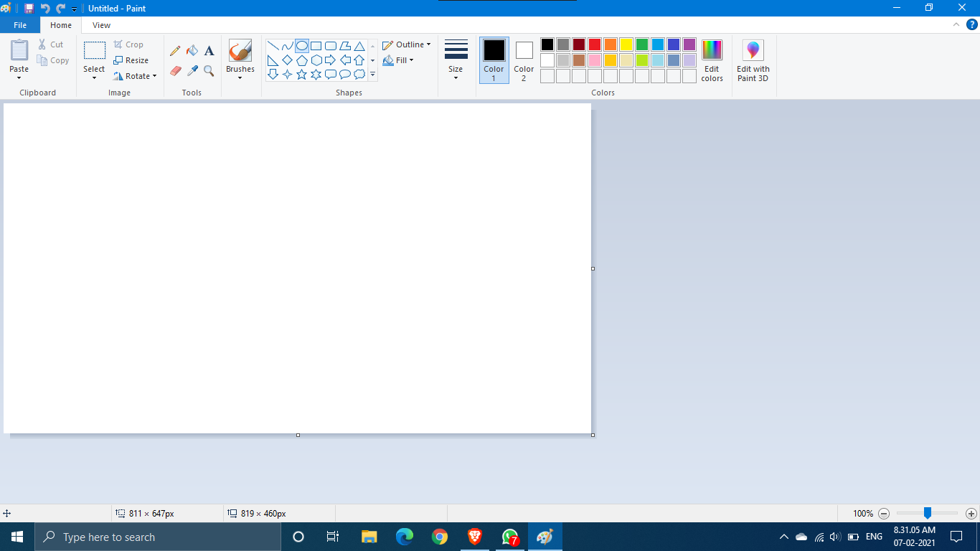Click the Windows search box on taskbar
Image resolution: width=980 pixels, height=551 pixels.
pos(158,537)
